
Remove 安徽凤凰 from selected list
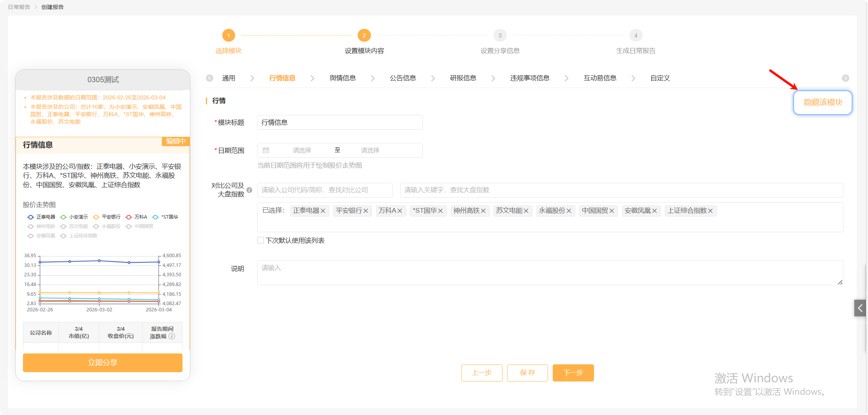(x=655, y=211)
